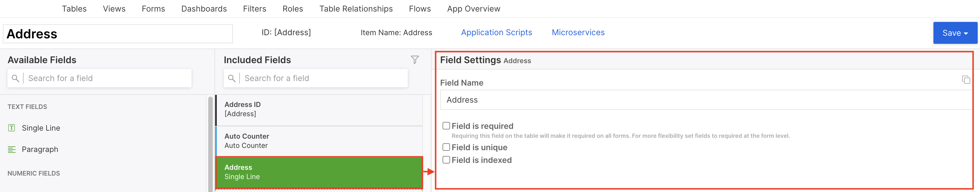The height and width of the screenshot is (192, 980).
Task: Select the Address Single Line included field
Action: click(x=319, y=172)
